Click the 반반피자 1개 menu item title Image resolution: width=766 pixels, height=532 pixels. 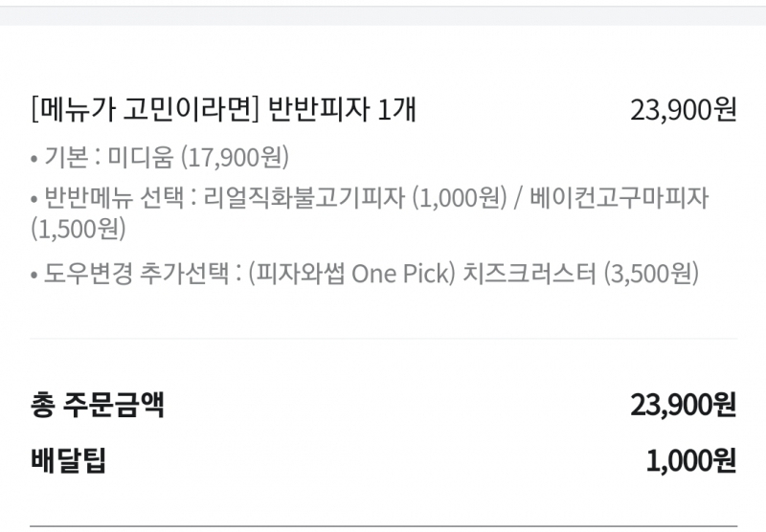343,110
